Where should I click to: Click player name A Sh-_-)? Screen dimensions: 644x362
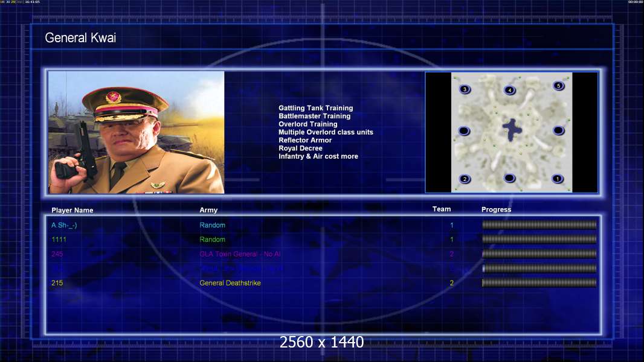pos(64,225)
